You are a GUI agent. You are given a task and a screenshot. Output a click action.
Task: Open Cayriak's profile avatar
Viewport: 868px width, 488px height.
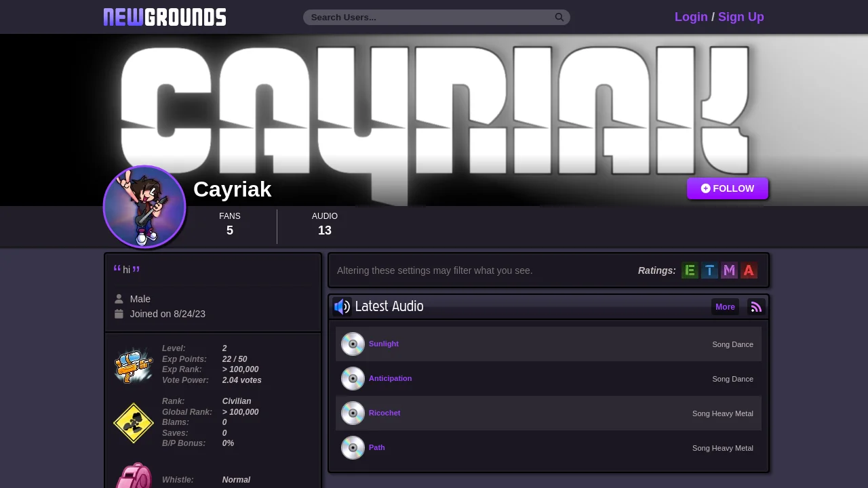[x=144, y=207]
